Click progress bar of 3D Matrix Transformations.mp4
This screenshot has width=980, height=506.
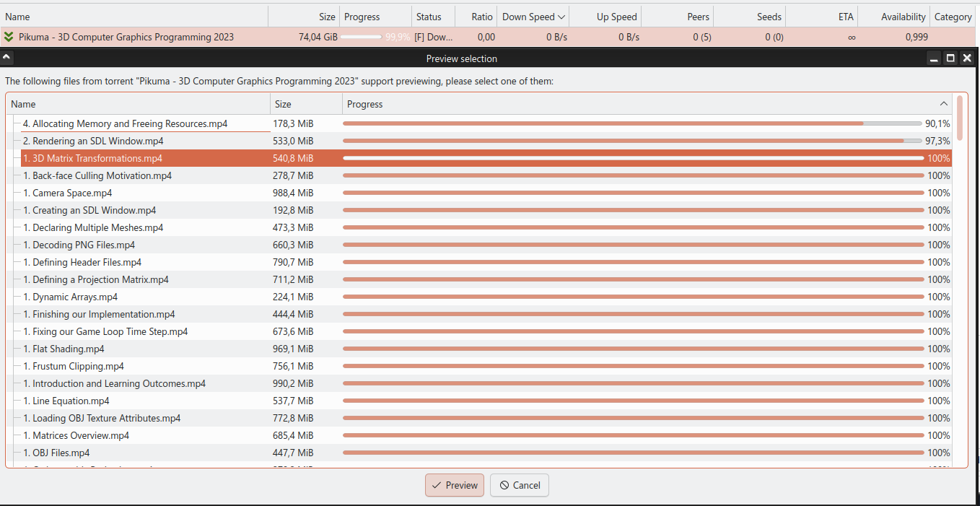coord(633,158)
